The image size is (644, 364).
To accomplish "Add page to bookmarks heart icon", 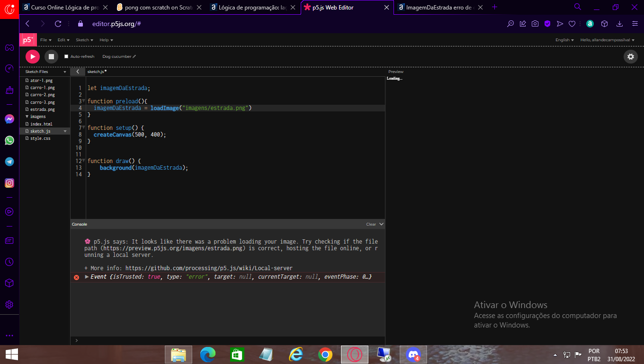I will pyautogui.click(x=572, y=24).
